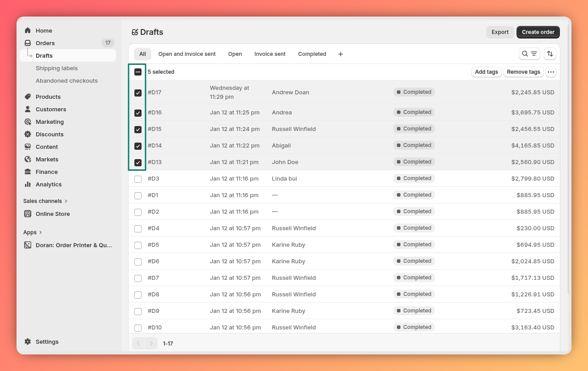Click the Orders inbox icon
Viewport: 588px width, 371px height.
pos(28,43)
